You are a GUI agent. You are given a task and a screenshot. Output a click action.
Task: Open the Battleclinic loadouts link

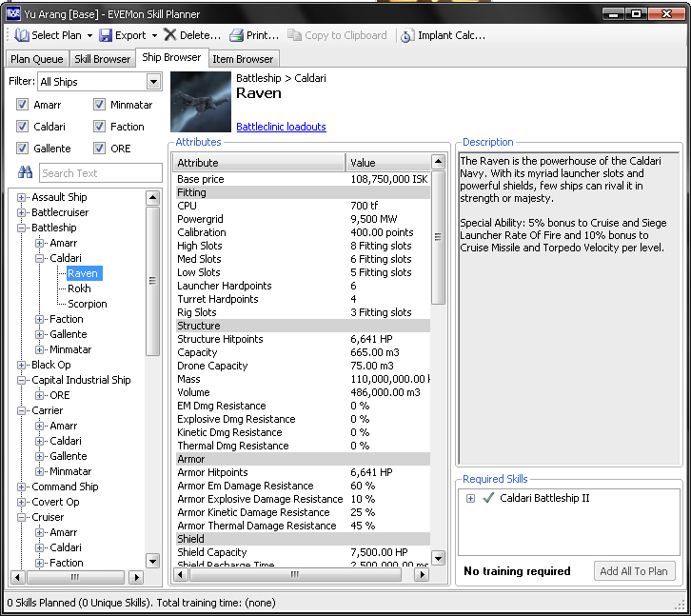coord(281,127)
